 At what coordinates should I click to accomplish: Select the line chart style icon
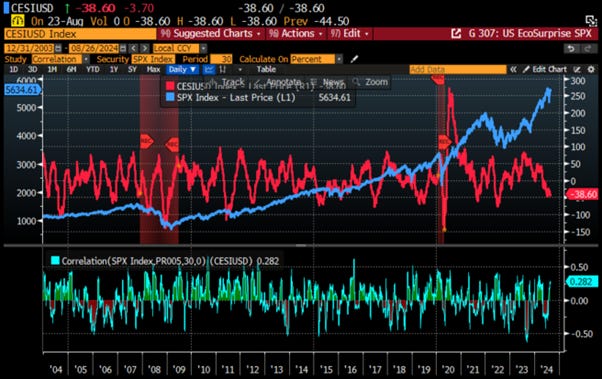[209, 70]
